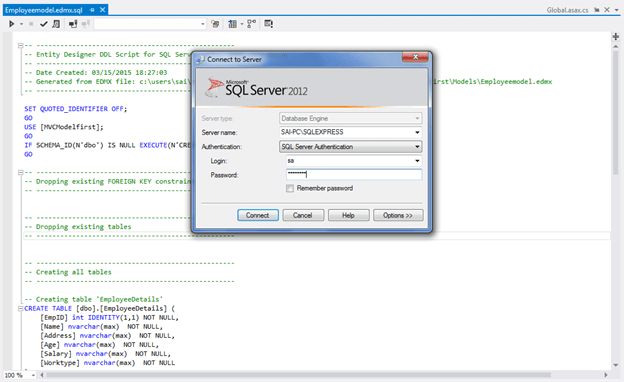This screenshot has height=382, width=624.
Task: Collapse the CREATE TABLE EmployeeDetails block
Action: pyautogui.click(x=20, y=308)
